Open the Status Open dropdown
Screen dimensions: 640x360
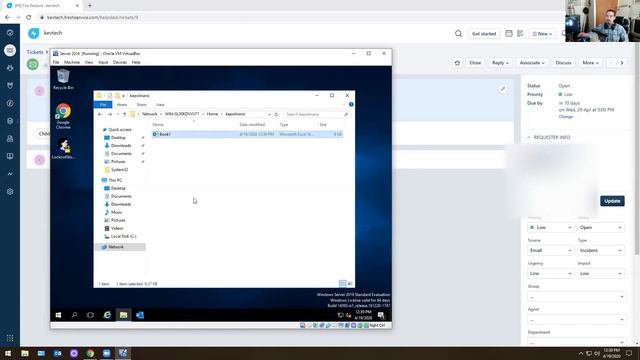point(601,227)
